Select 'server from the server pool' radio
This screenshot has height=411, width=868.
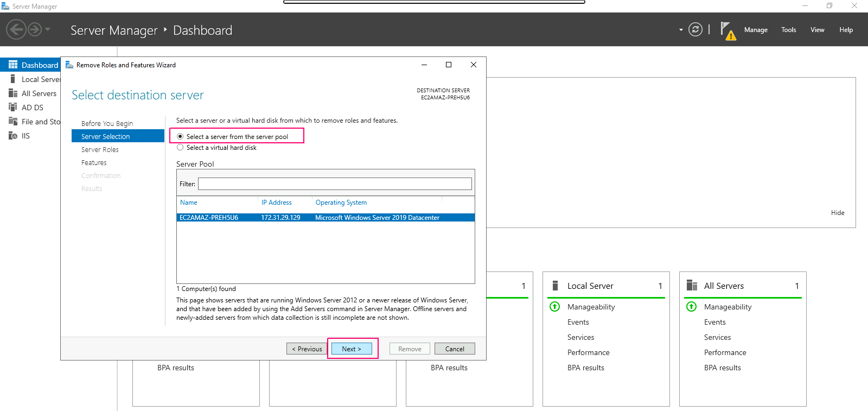180,136
